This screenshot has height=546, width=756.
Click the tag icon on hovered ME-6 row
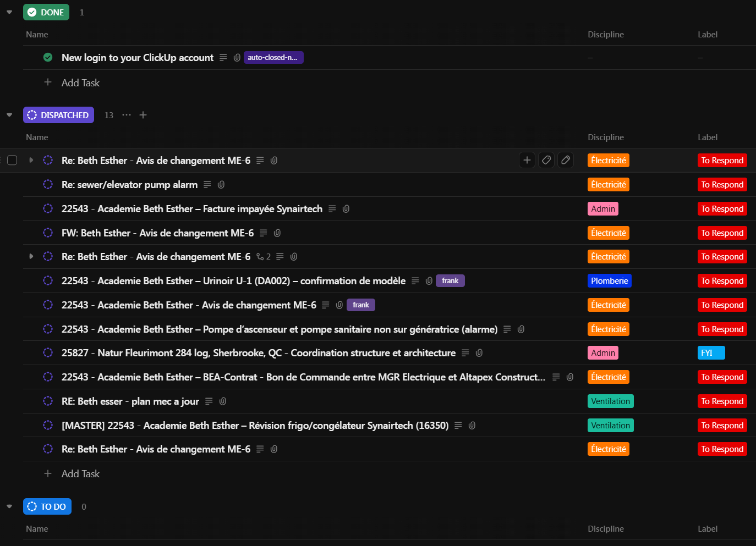point(546,160)
